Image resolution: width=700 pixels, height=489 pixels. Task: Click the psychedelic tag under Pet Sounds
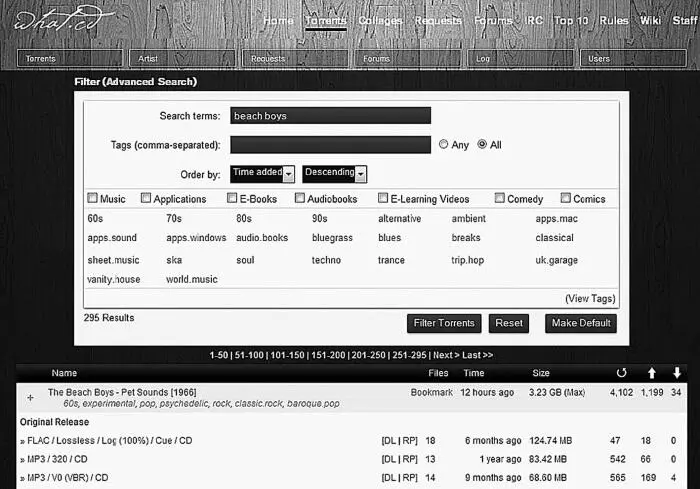(183, 404)
